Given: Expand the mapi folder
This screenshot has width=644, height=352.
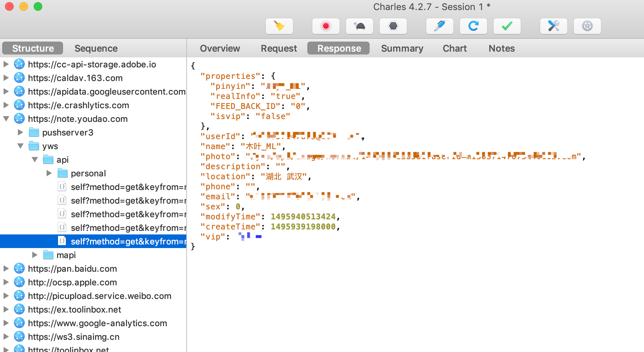Looking at the screenshot, I should click(35, 255).
